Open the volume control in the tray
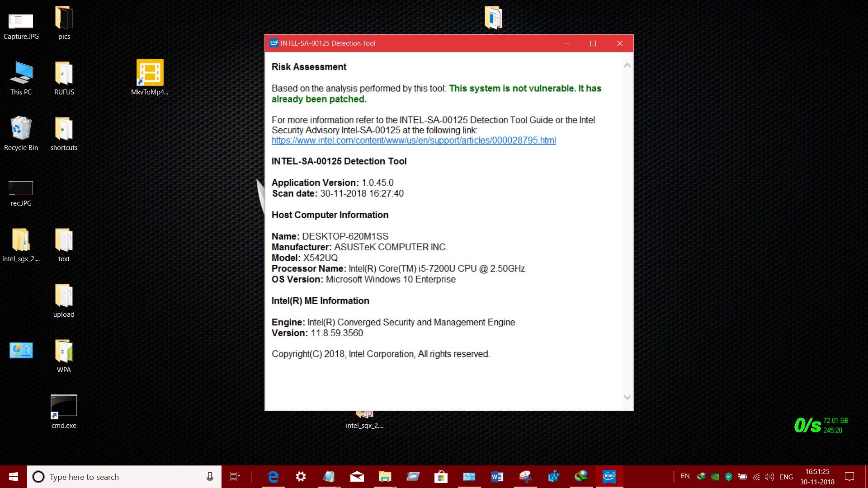This screenshot has width=868, height=488. tap(769, 477)
